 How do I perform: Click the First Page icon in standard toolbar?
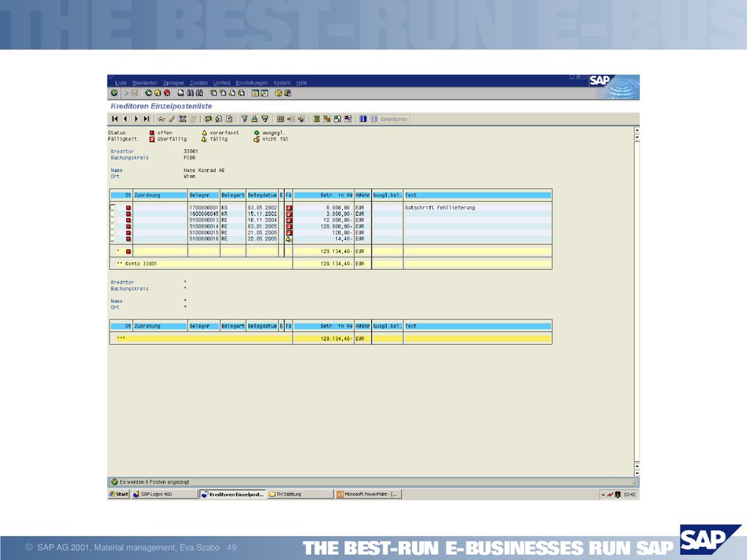214,93
